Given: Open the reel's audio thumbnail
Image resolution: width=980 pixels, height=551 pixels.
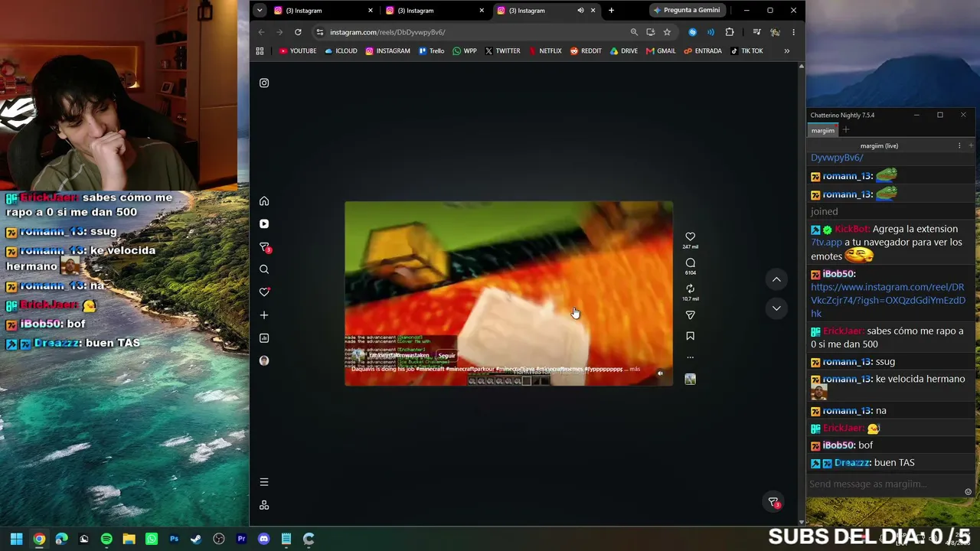Looking at the screenshot, I should 690,379.
